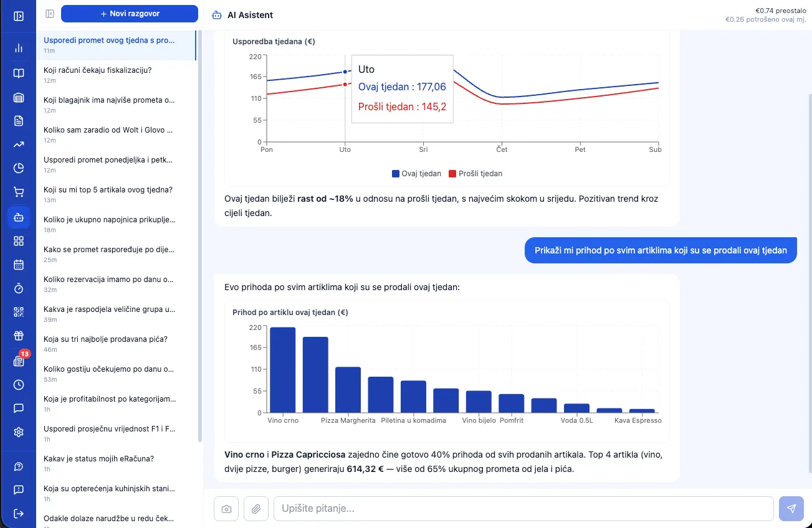Open the gift icon in sidebar
Image resolution: width=812 pixels, height=528 pixels.
click(19, 336)
